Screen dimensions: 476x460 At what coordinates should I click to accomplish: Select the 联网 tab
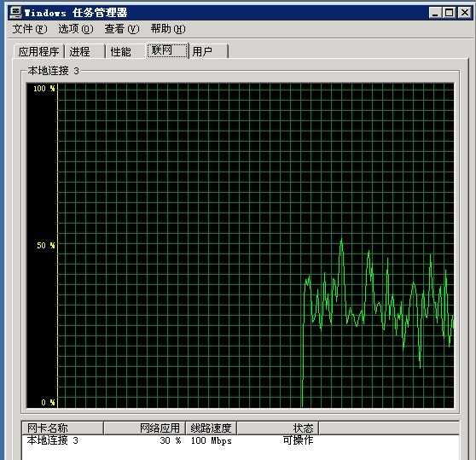pos(167,50)
